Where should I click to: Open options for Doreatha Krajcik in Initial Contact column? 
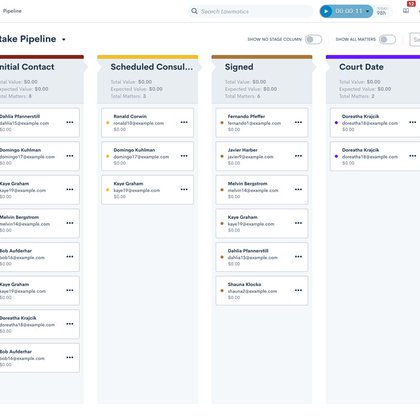click(70, 324)
